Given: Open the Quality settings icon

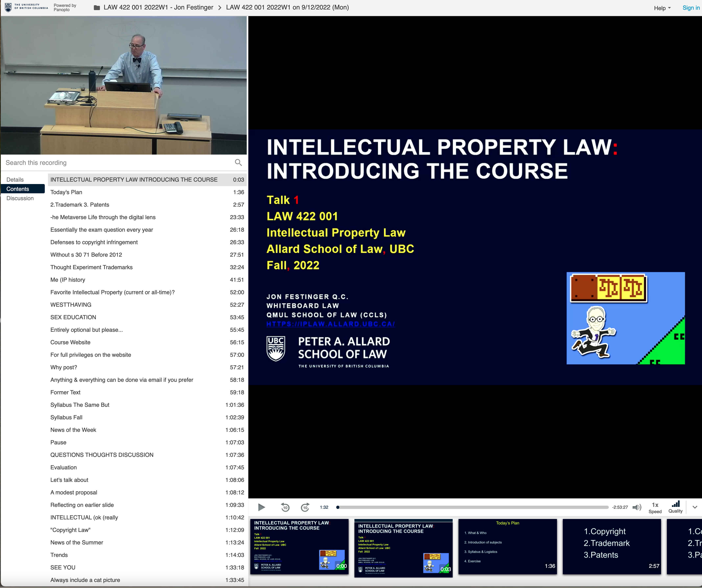Looking at the screenshot, I should (675, 507).
